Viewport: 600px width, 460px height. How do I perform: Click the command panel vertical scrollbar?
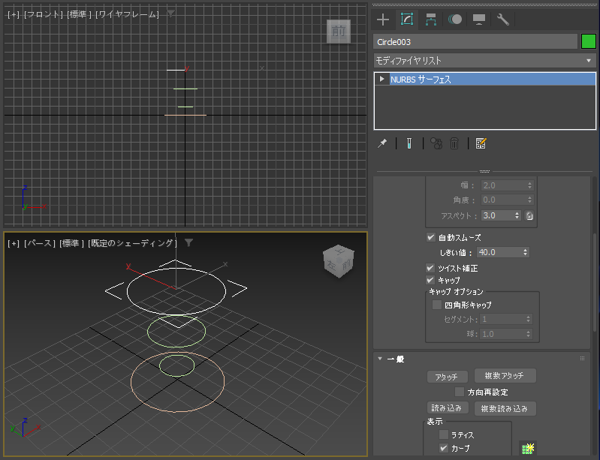(x=594, y=283)
